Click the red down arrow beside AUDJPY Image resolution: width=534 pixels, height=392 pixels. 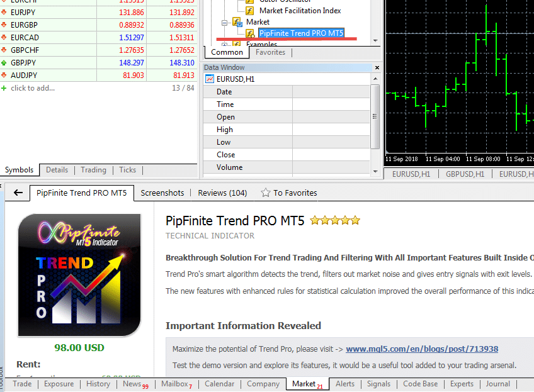[4, 76]
